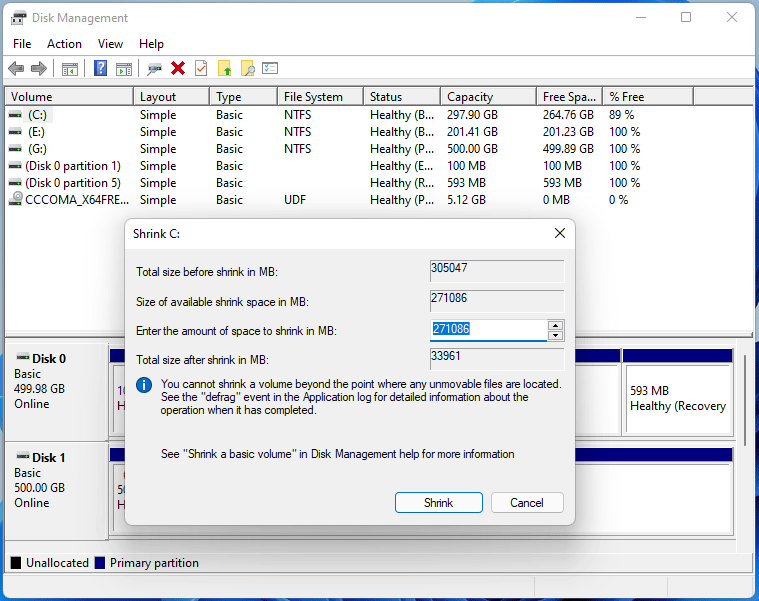Image resolution: width=759 pixels, height=601 pixels.
Task: Click the Disk 1 label panel
Action: coord(56,491)
